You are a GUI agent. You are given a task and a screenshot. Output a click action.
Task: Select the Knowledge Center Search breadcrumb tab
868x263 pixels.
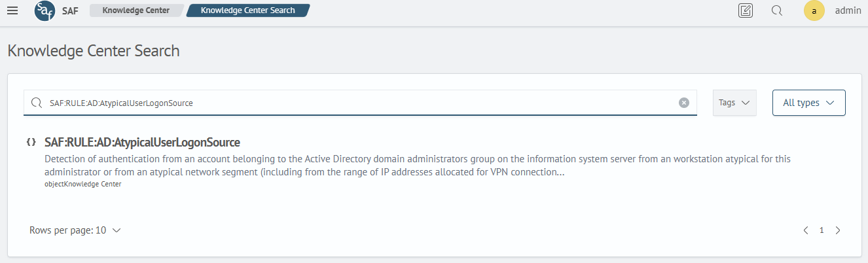pos(247,10)
